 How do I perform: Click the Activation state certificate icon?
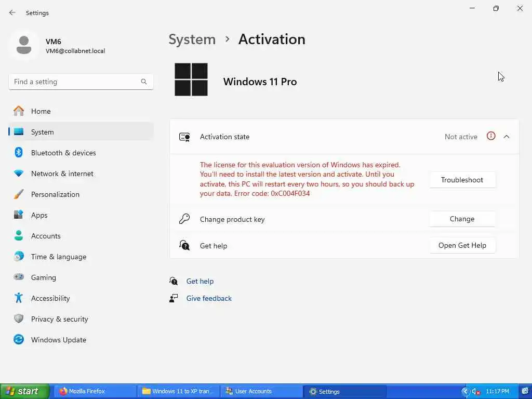[184, 137]
